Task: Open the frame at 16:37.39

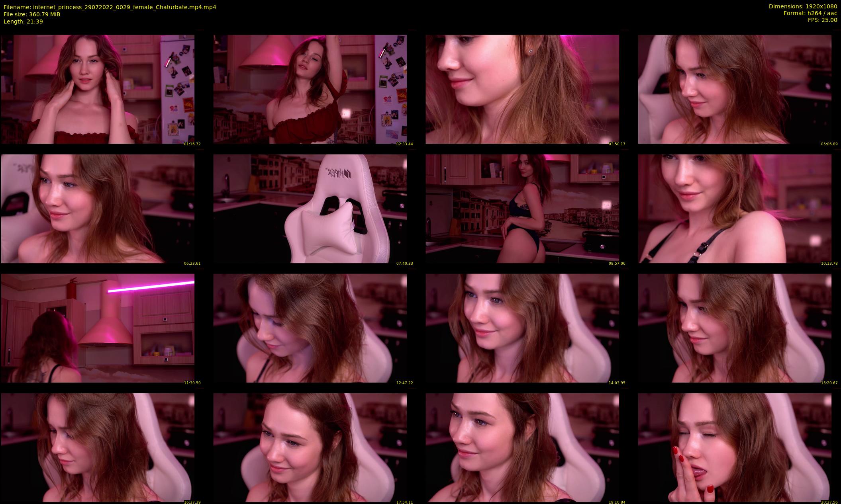Action: [x=98, y=447]
